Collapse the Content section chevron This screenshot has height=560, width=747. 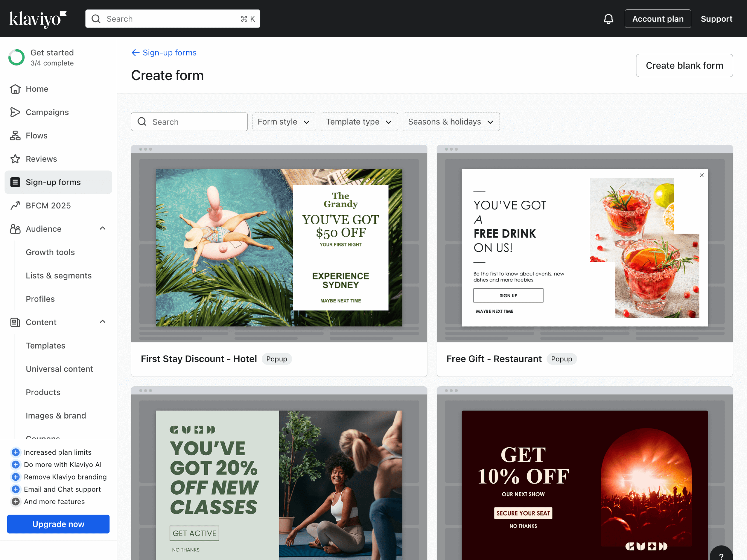tap(103, 322)
